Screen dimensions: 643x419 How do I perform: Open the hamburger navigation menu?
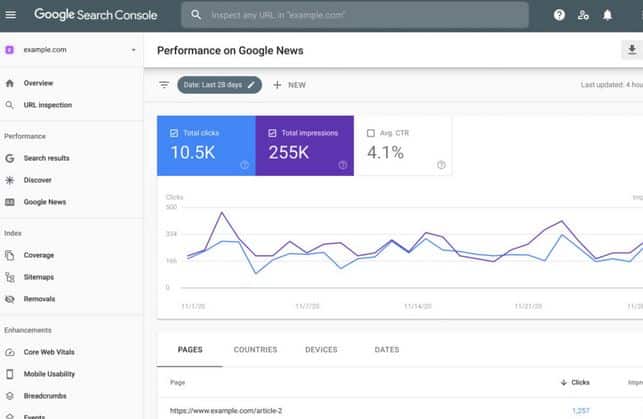click(x=11, y=15)
